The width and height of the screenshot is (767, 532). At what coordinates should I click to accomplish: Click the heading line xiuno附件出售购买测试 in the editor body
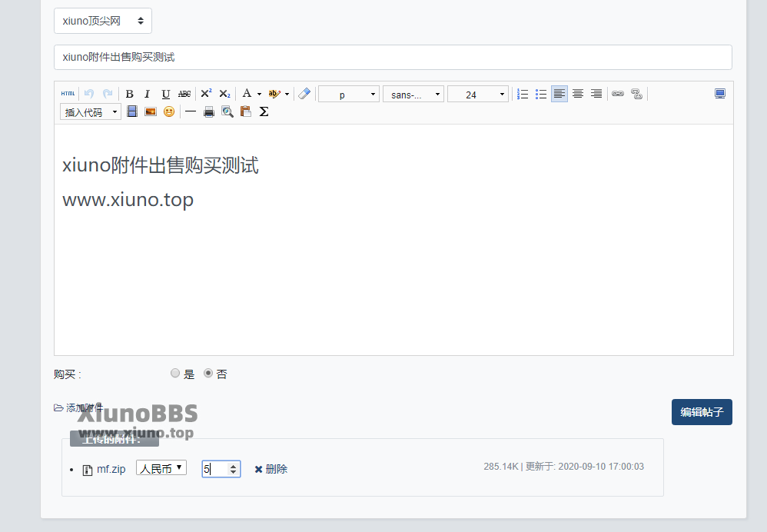point(161,165)
